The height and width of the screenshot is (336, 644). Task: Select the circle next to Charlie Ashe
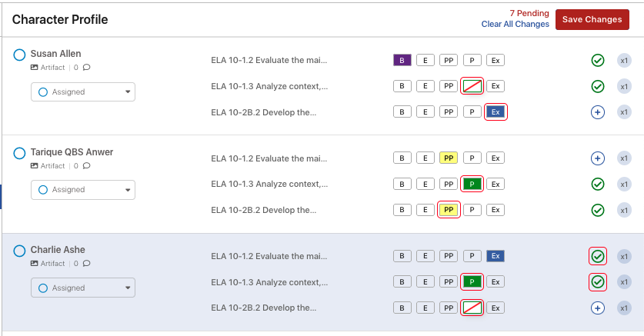click(19, 251)
